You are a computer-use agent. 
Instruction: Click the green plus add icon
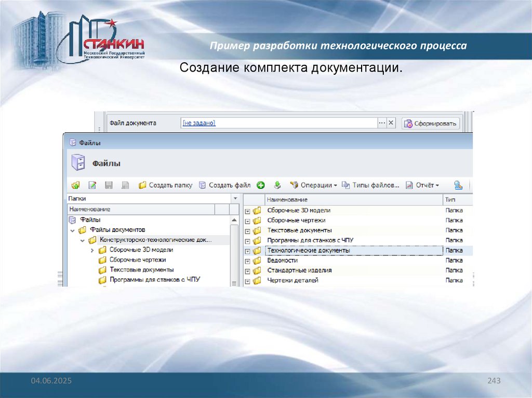pos(261,185)
